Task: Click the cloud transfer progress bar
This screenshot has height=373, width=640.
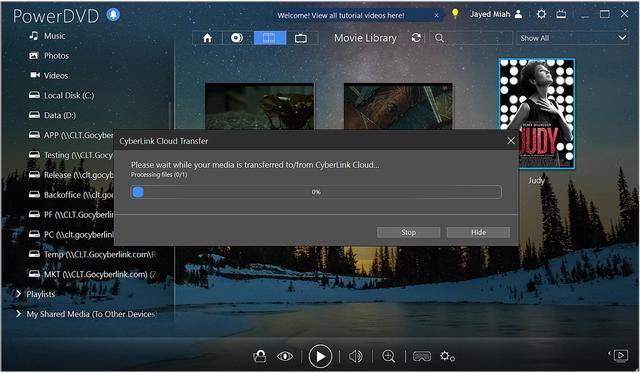Action: (316, 192)
